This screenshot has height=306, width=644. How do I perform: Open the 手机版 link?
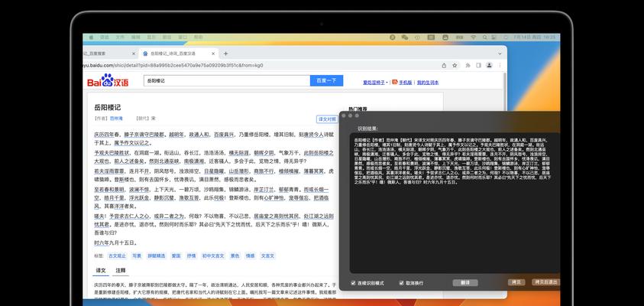pyautogui.click(x=405, y=83)
